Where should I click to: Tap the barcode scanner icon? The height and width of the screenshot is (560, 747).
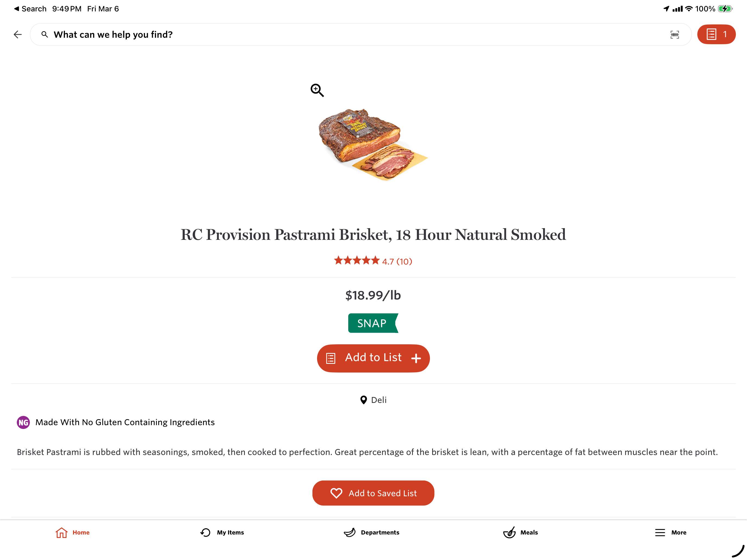tap(675, 34)
